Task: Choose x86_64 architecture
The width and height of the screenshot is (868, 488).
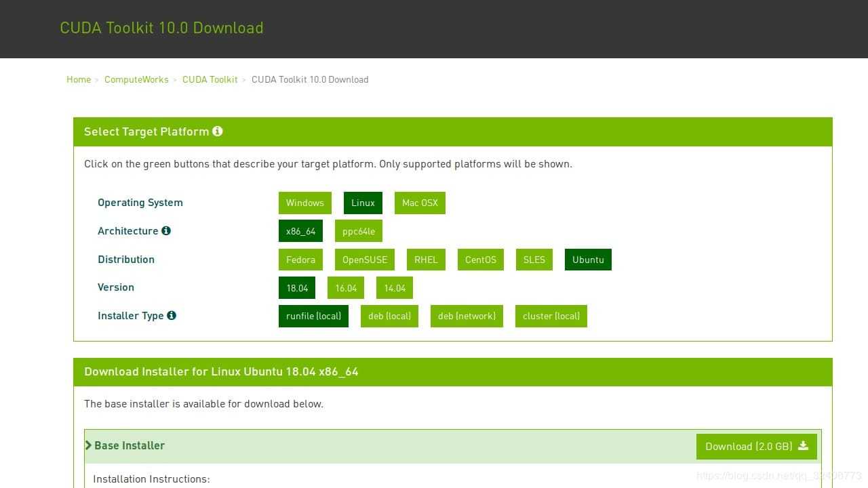Action: pyautogui.click(x=300, y=231)
